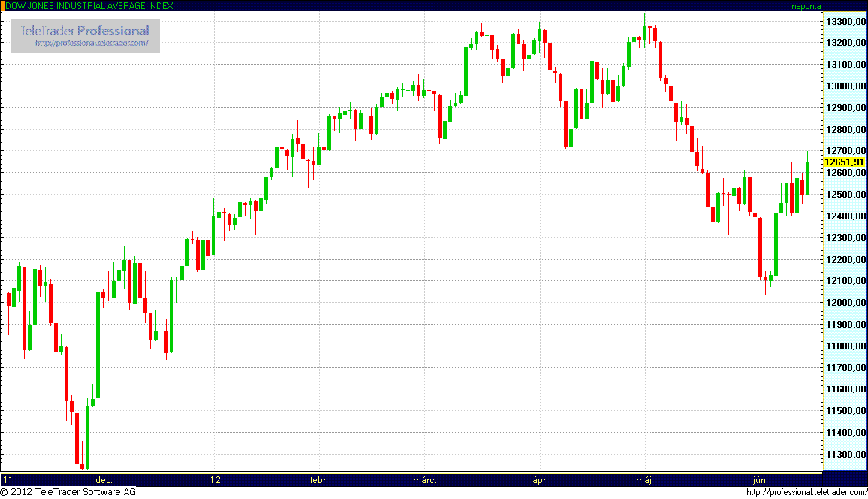Click the 13300,00 price axis label
Screen dimensions: 868x499
click(845, 22)
